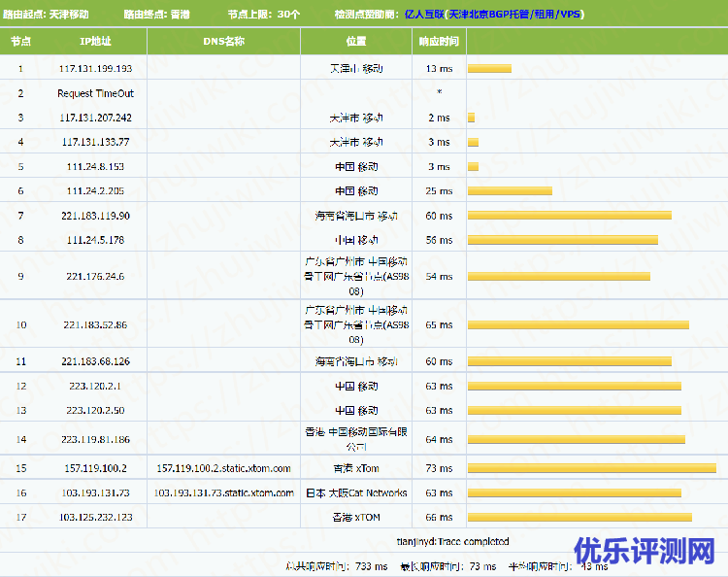Click DNS name 157.119.100.2.static.xtom.com
Viewport: 728px width, 577px height.
pos(223,468)
